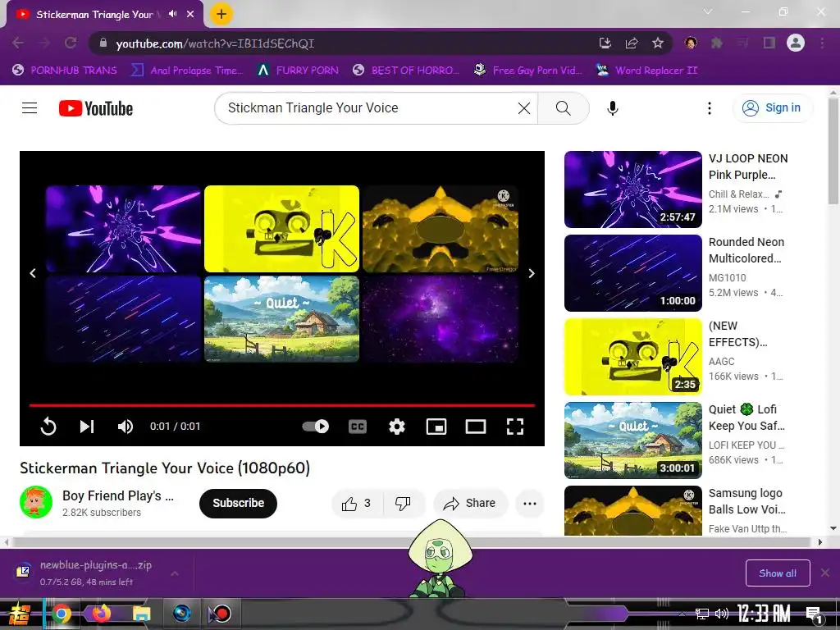Open the YouTube hamburger guide menu
This screenshot has height=630, width=840.
pos(30,108)
